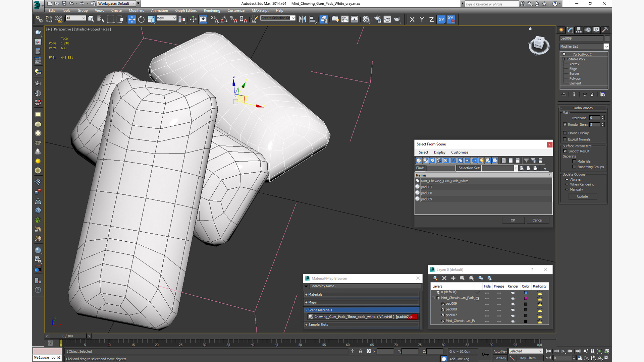
Task: Click the Set Keys key icon
Action: coord(485,354)
